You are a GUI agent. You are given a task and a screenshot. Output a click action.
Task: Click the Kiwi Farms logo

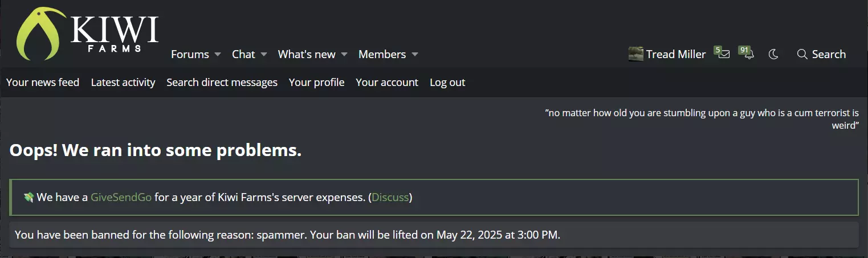(x=88, y=33)
